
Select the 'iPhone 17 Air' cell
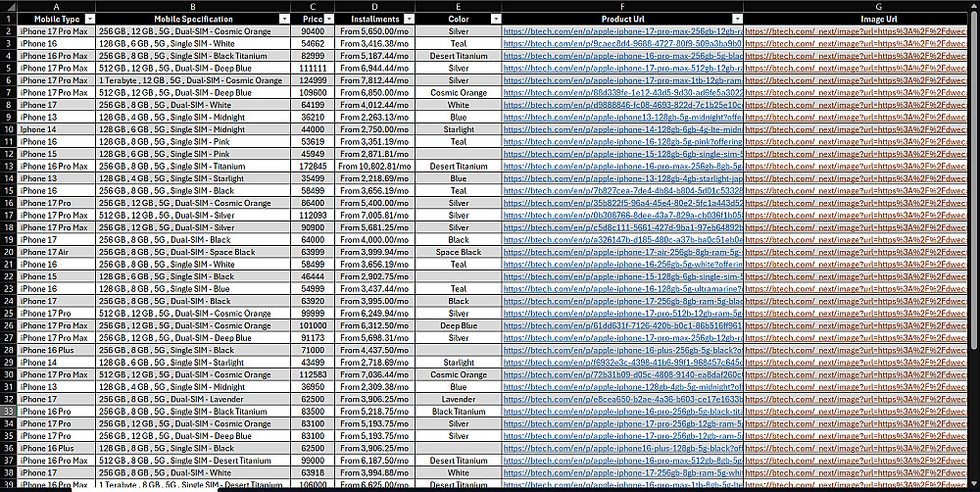[56, 252]
